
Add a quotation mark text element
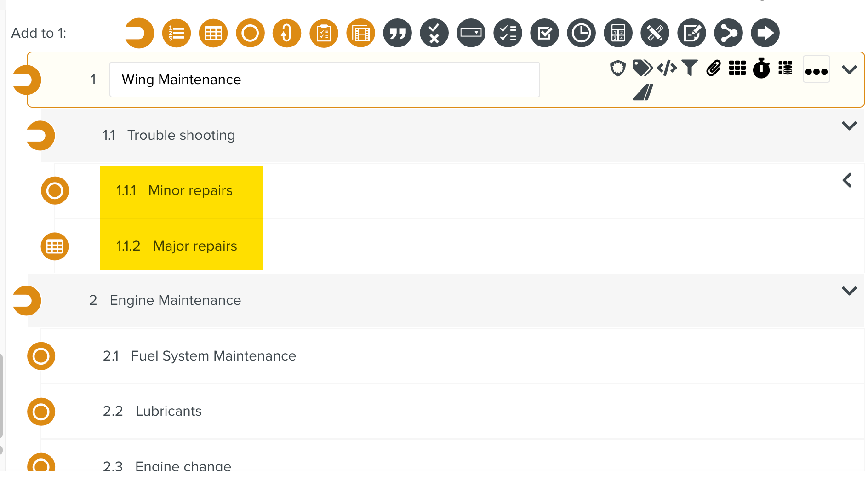point(397,33)
